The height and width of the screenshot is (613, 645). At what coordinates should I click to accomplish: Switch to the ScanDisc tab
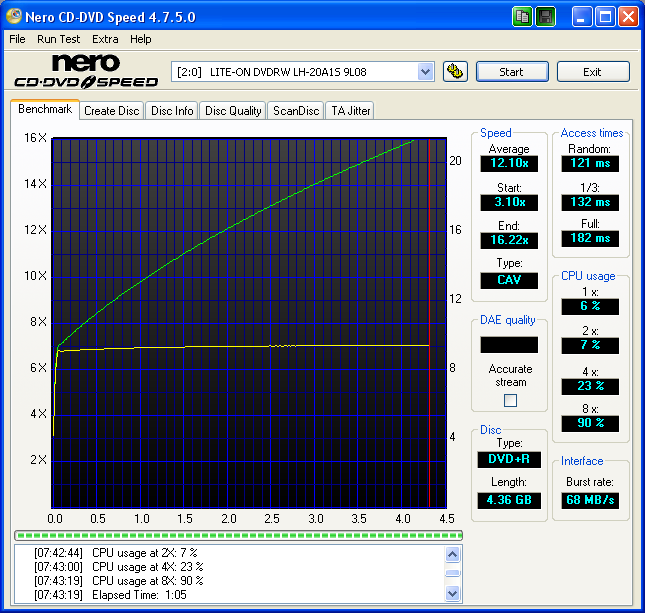[296, 111]
